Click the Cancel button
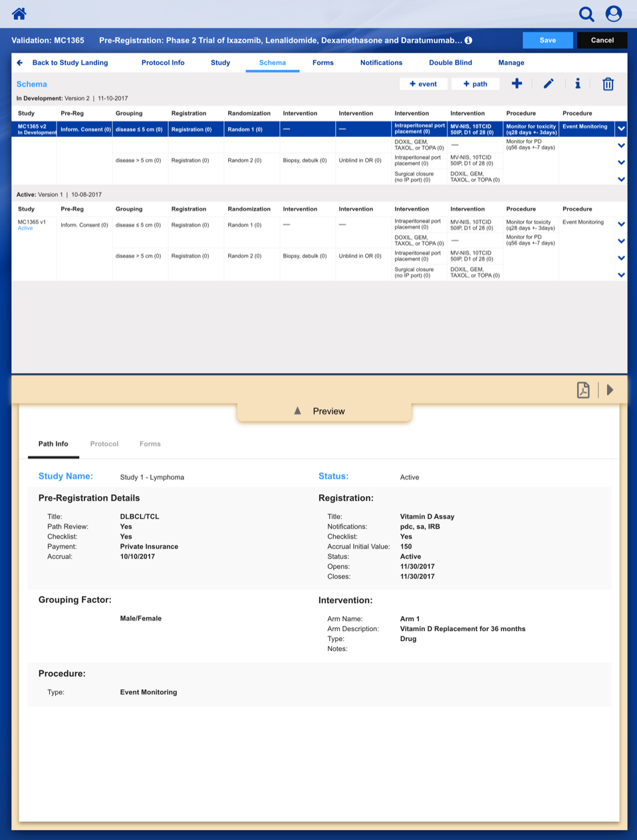This screenshot has height=840, width=637. (602, 40)
